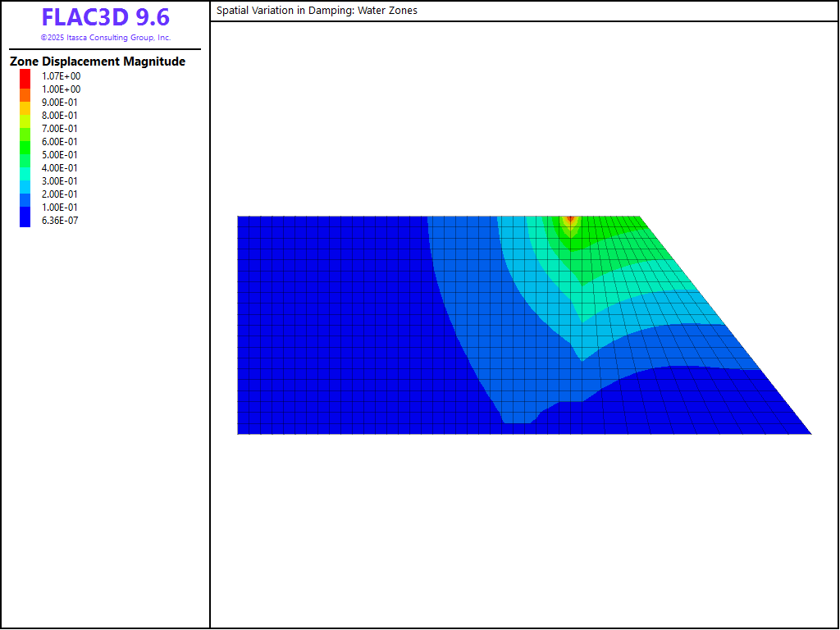
Task: Click the yellow 8.00E-01 legend swatch
Action: [25, 116]
